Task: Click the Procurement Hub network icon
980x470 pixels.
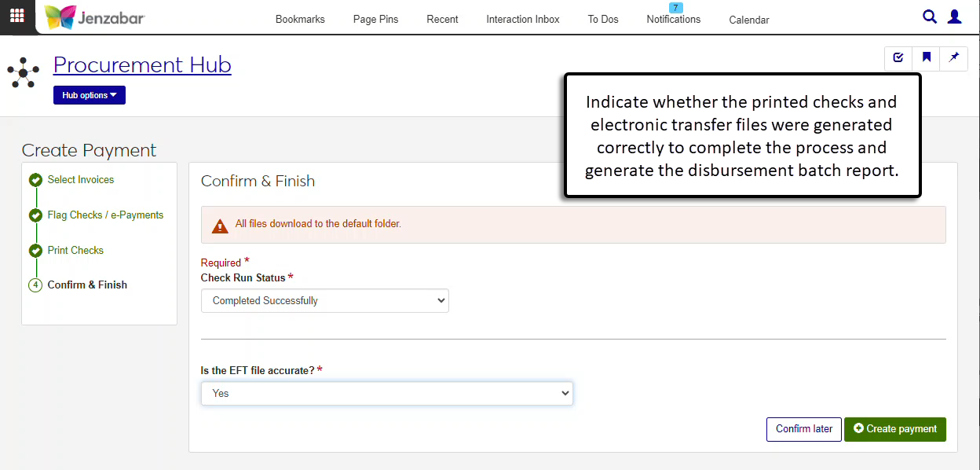Action: tap(24, 72)
